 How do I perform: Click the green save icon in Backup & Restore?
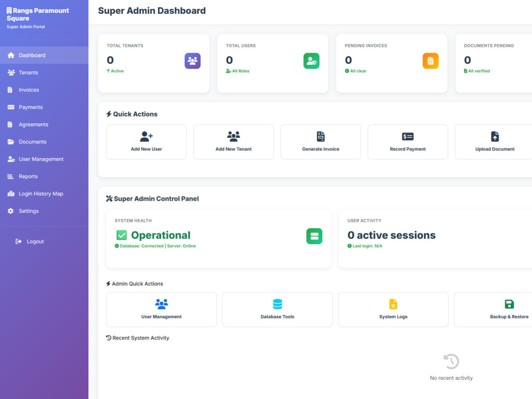pyautogui.click(x=509, y=304)
